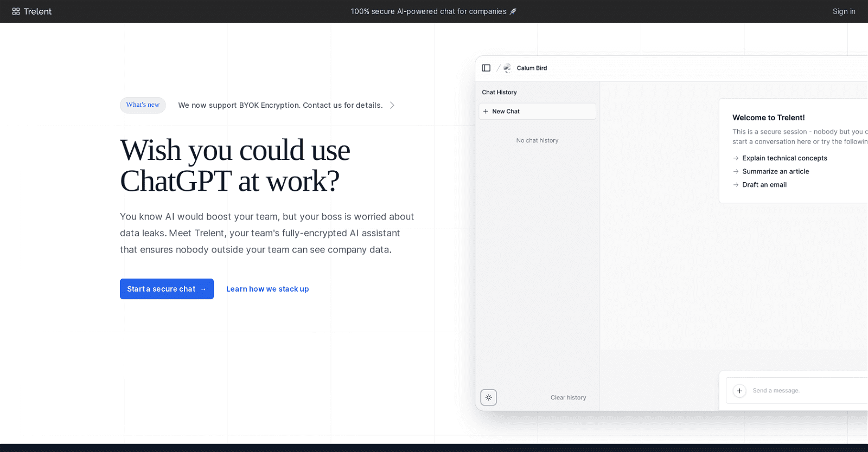Click the No chat history text
The height and width of the screenshot is (452, 868).
pyautogui.click(x=537, y=140)
